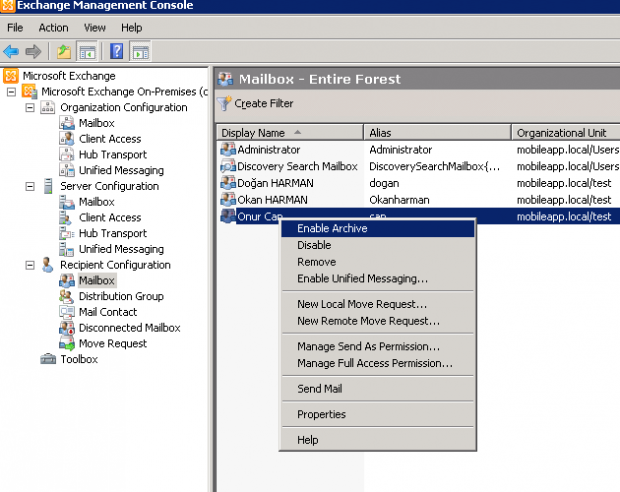This screenshot has width=620, height=492.
Task: Select Client Access under Organization Configuration
Action: pyautogui.click(x=110, y=139)
